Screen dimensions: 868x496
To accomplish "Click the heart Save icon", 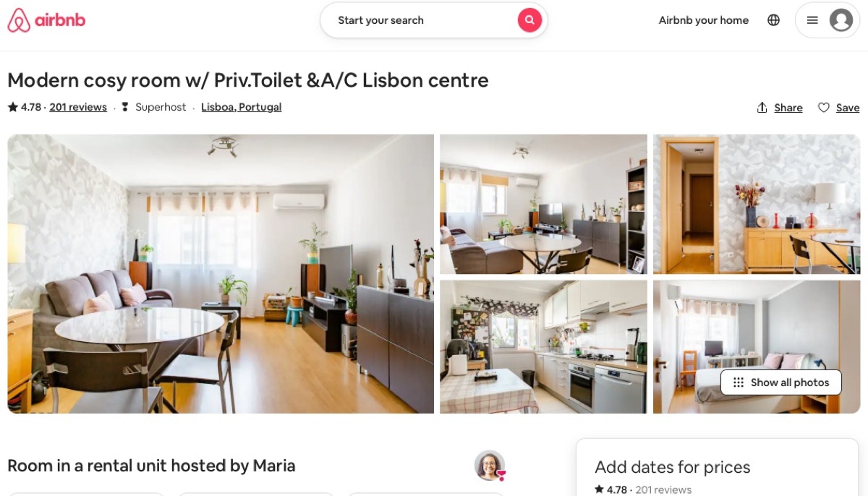I will click(824, 108).
